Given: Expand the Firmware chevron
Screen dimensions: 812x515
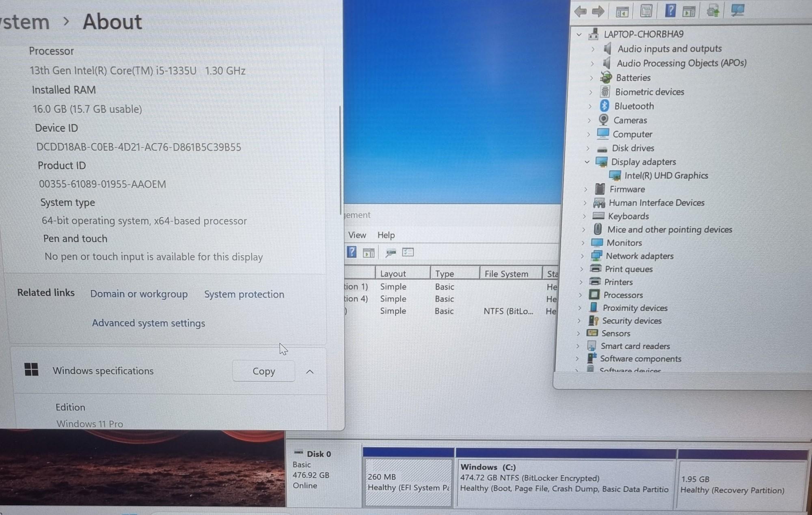Looking at the screenshot, I should pos(585,189).
